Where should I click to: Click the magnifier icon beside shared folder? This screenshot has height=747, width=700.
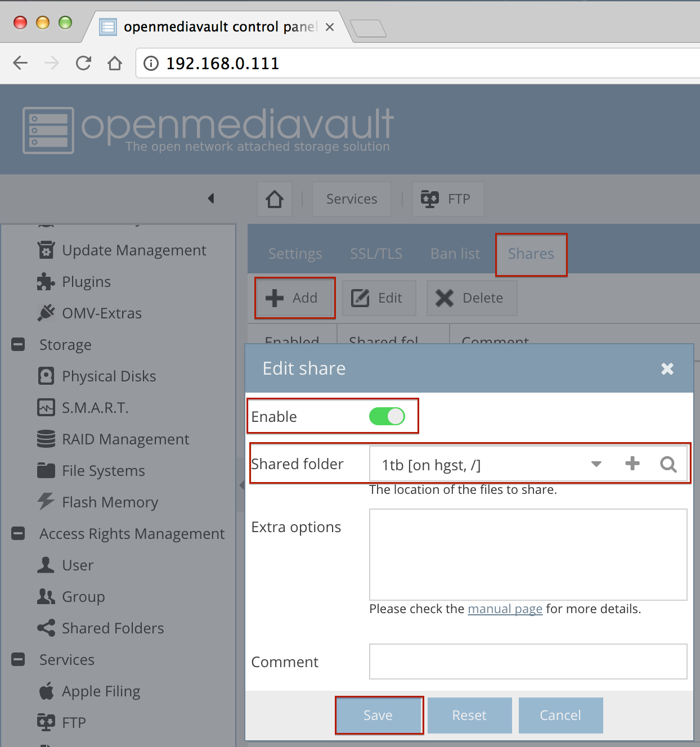point(668,464)
